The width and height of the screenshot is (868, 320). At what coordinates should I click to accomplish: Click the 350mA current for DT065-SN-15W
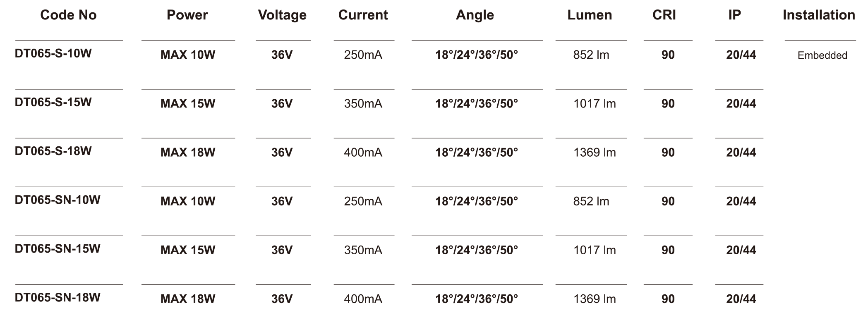(x=363, y=250)
